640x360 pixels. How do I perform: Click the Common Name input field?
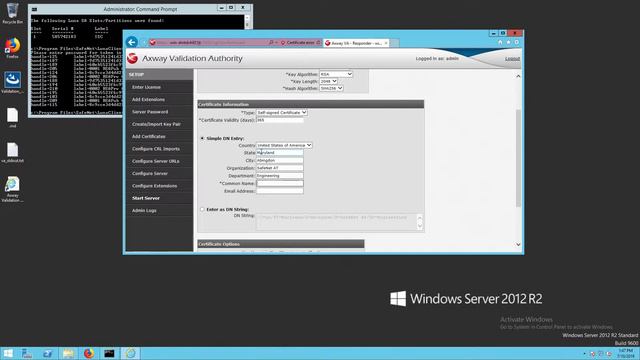click(280, 183)
